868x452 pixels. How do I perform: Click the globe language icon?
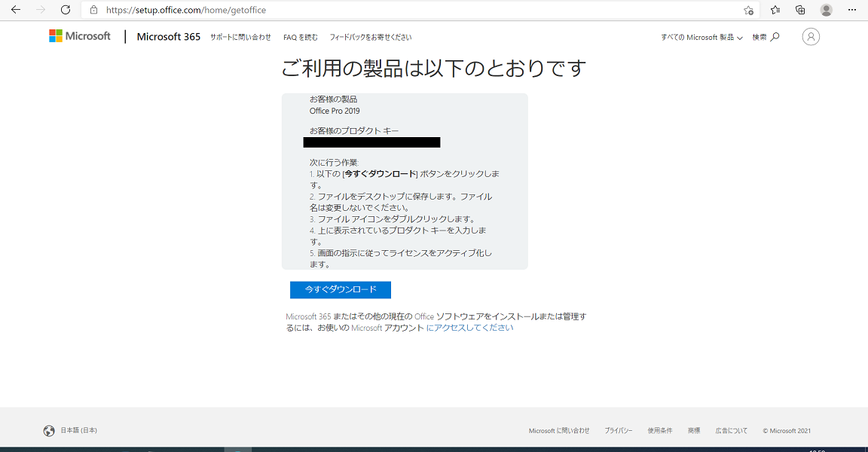pyautogui.click(x=49, y=430)
